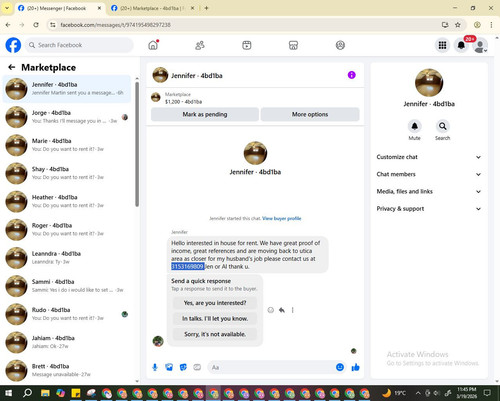Screen dimensions: 500x401
Task: Open the Facebook menu grid icon
Action: tap(442, 45)
